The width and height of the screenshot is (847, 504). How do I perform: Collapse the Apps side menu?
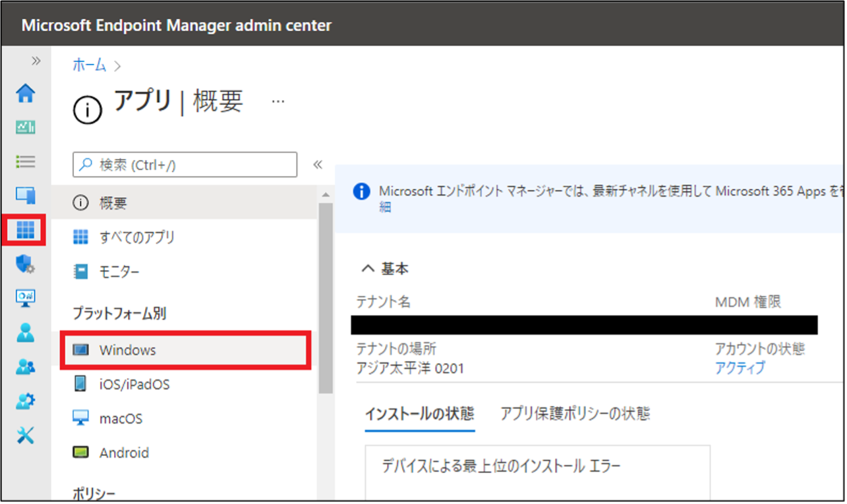coord(318,165)
